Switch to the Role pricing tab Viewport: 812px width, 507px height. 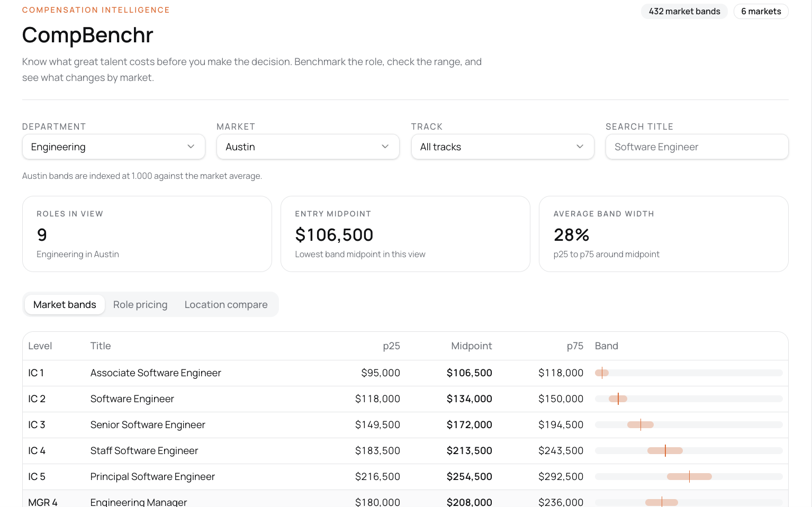(140, 304)
